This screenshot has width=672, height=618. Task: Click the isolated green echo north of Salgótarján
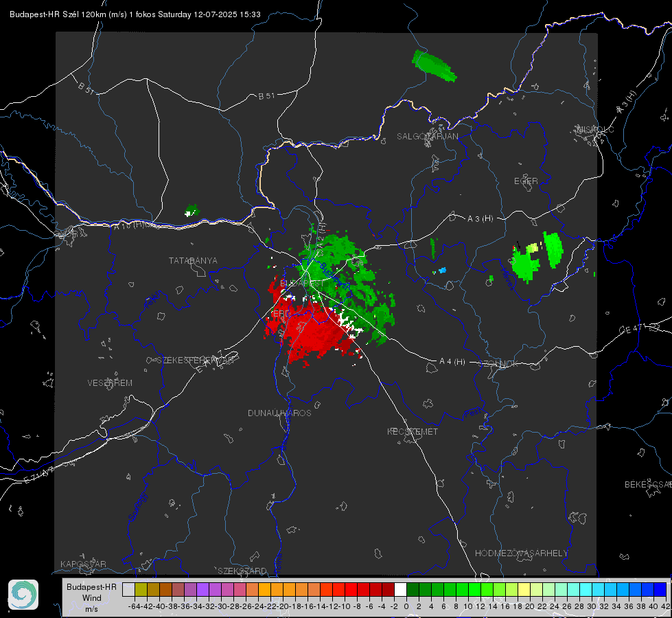click(434, 66)
